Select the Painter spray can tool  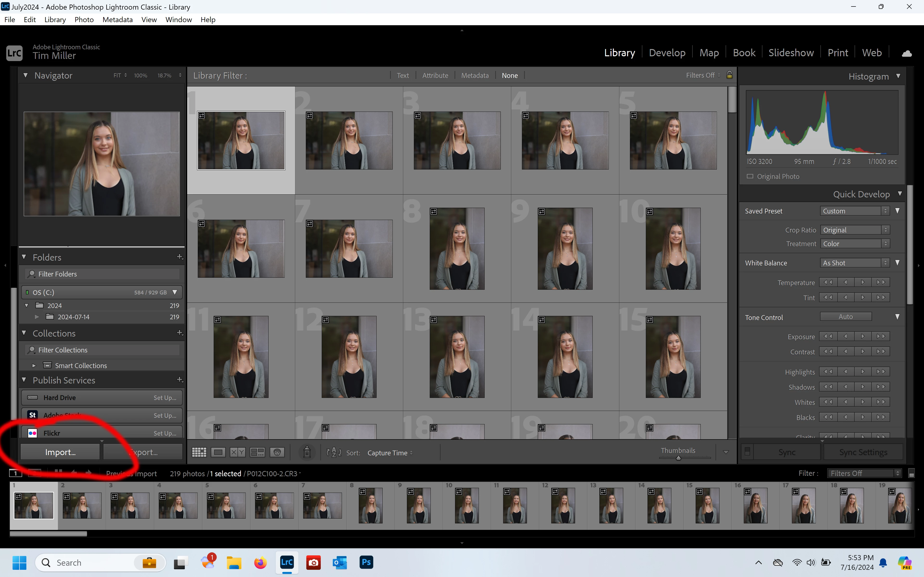pyautogui.click(x=307, y=453)
